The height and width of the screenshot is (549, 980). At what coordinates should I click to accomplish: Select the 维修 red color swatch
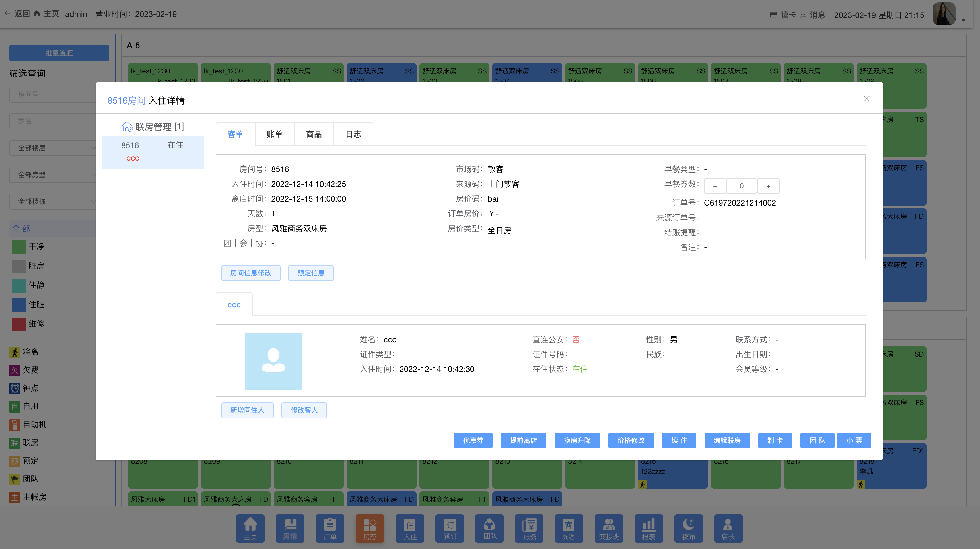click(x=18, y=324)
